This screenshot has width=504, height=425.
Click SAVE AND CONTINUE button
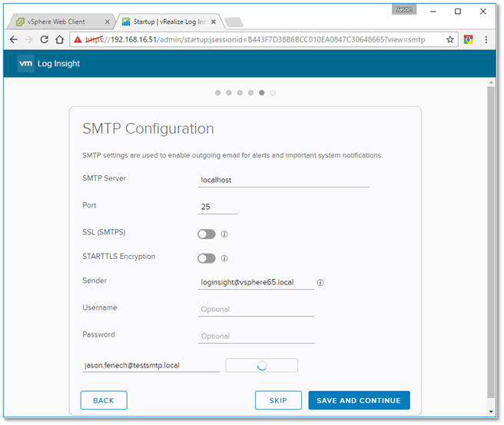tap(359, 400)
